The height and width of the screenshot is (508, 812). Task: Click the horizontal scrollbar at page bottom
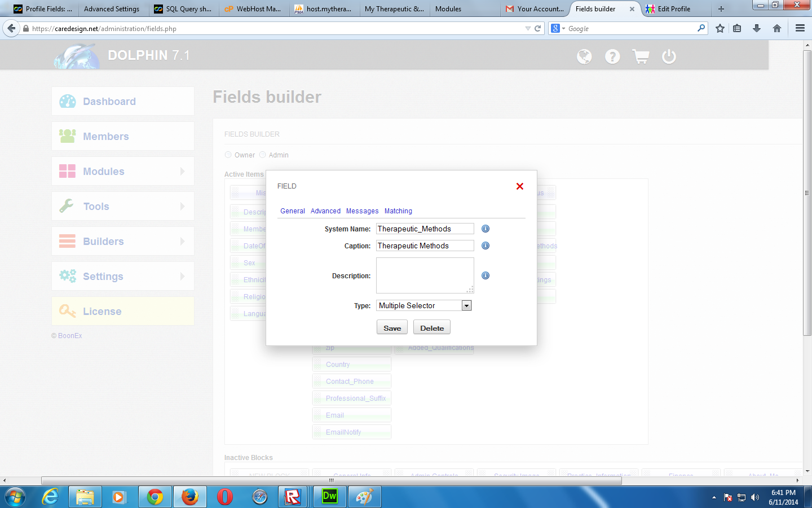(332, 480)
